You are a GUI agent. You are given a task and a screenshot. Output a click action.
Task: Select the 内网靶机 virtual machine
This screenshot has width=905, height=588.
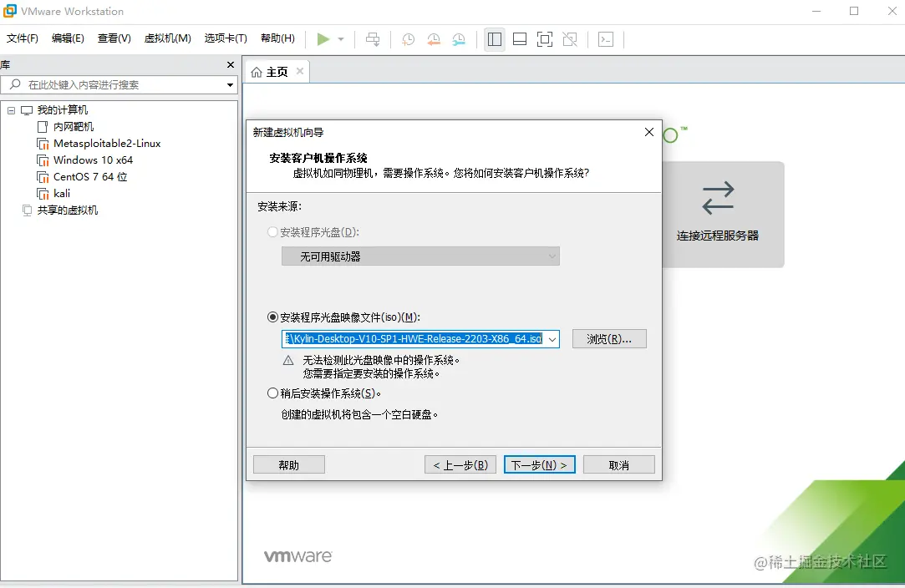click(x=74, y=126)
